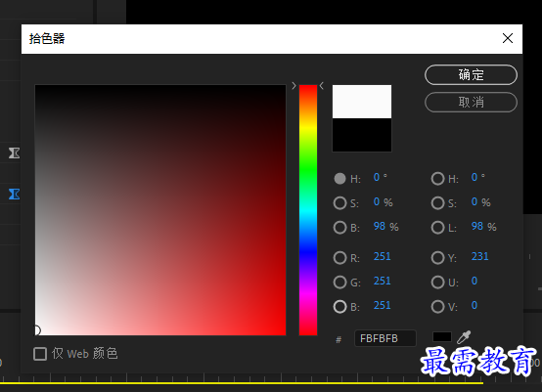Enable the 仅 Web 颜色 checkbox
The height and width of the screenshot is (392, 542).
tap(40, 354)
